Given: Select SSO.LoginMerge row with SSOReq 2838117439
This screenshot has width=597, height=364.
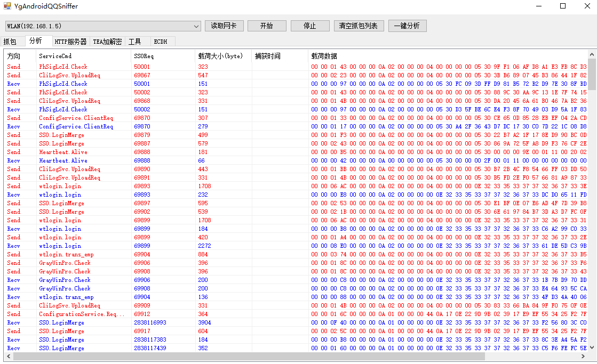Looking at the screenshot, I should pyautogui.click(x=296, y=348).
